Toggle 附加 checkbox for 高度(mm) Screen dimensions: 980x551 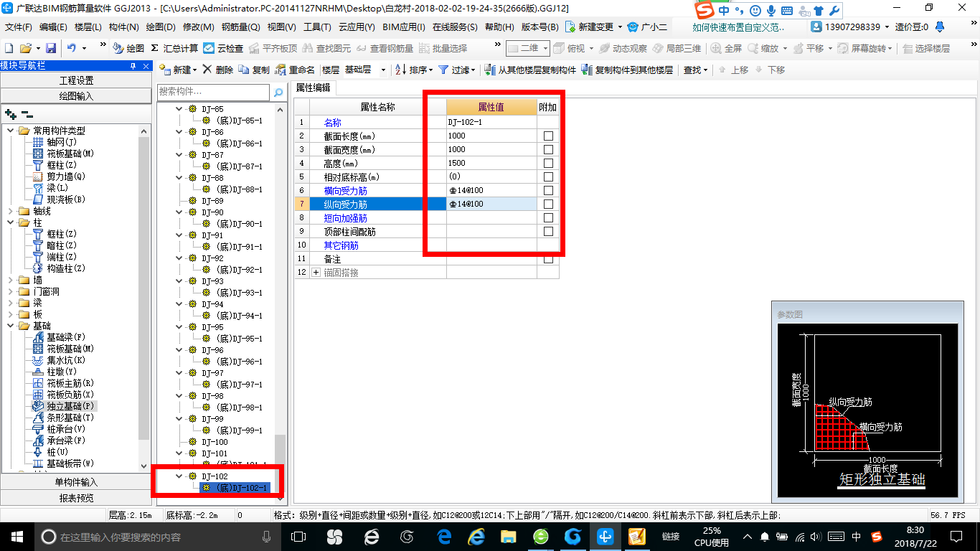[x=548, y=163]
